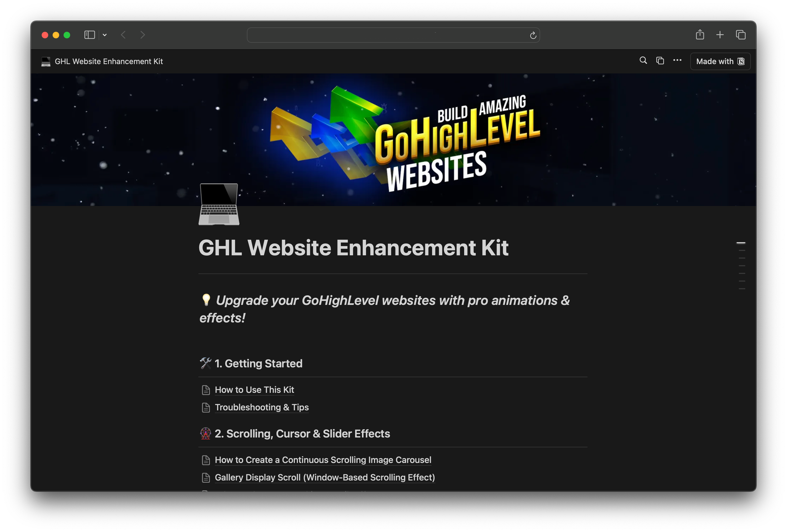Image resolution: width=787 pixels, height=532 pixels.
Task: Click page icon beside Gallery Display Scroll
Action: coord(206,478)
